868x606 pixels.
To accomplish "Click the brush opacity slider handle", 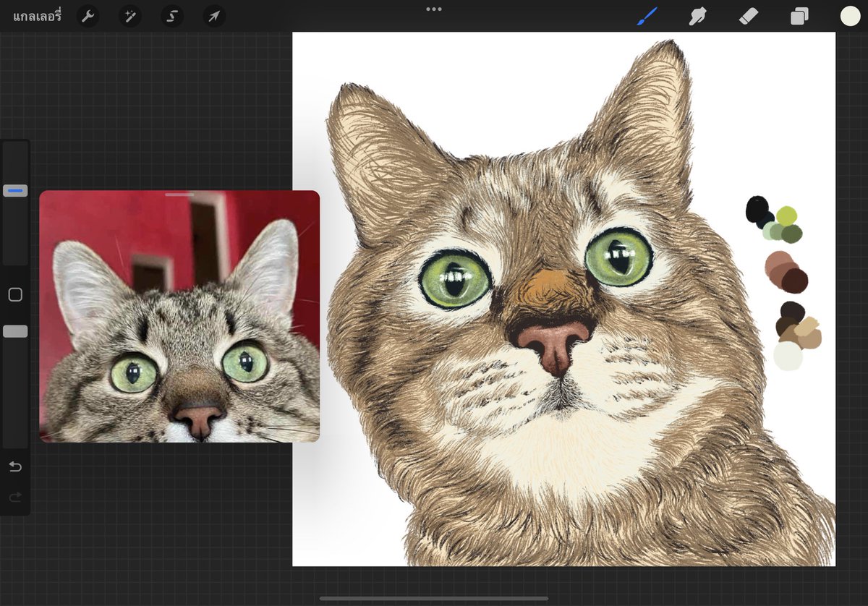I will tap(15, 331).
